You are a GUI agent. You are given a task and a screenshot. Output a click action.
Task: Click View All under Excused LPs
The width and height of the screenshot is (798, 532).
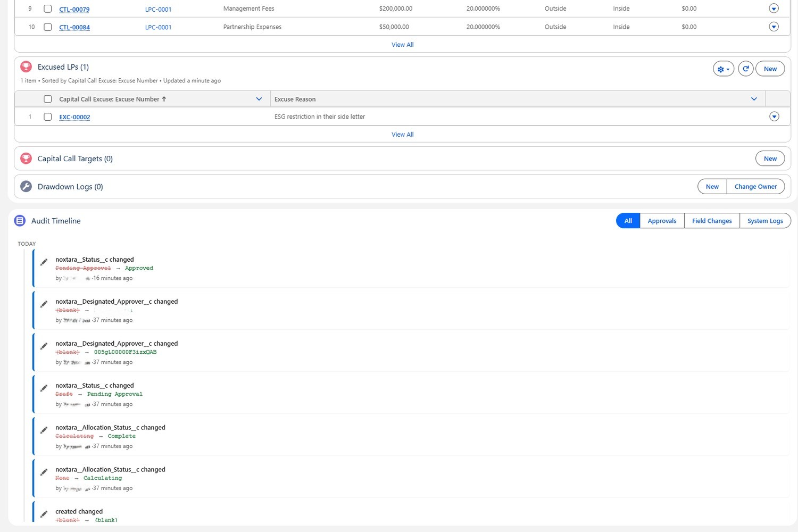point(403,135)
